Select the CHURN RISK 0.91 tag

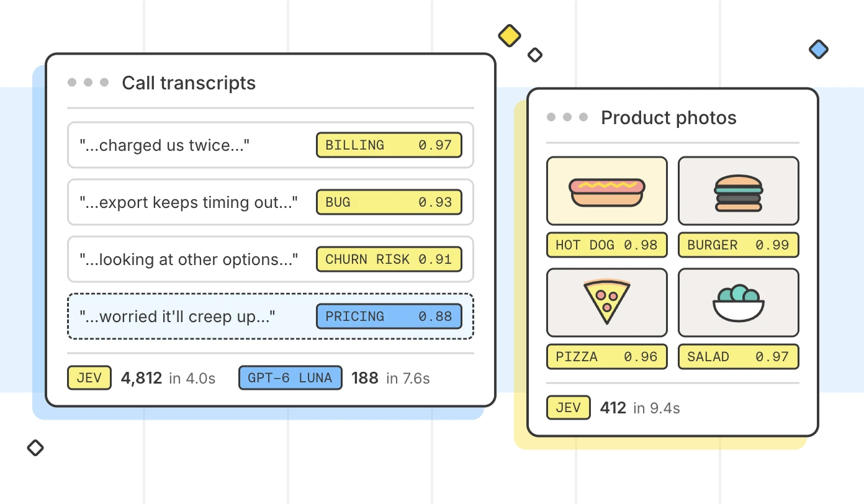tap(389, 259)
